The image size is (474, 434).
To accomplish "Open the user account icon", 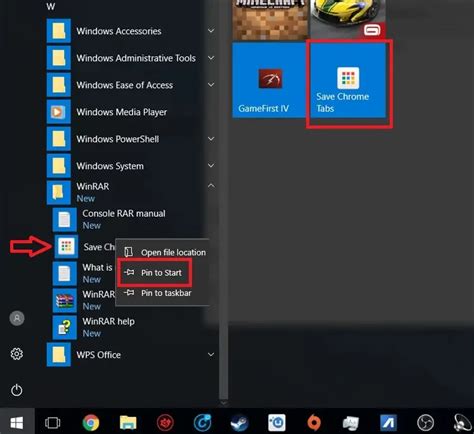I will pyautogui.click(x=17, y=318).
